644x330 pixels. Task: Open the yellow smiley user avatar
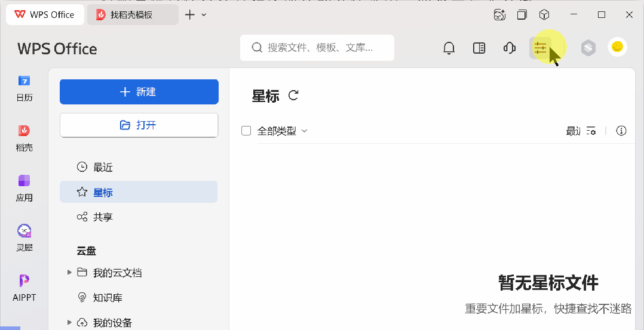617,47
